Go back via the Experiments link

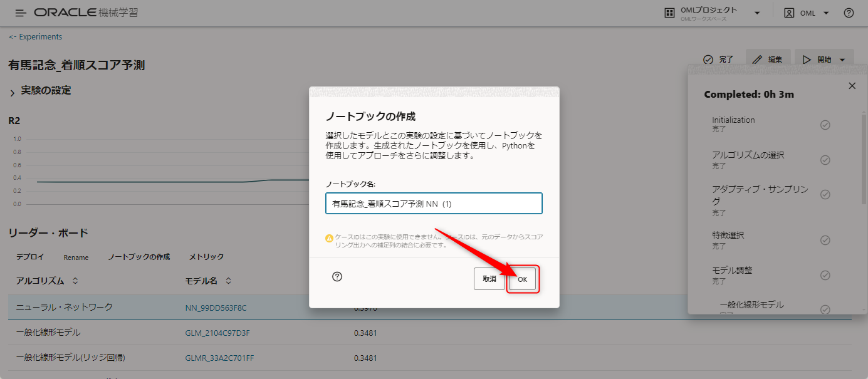(35, 37)
